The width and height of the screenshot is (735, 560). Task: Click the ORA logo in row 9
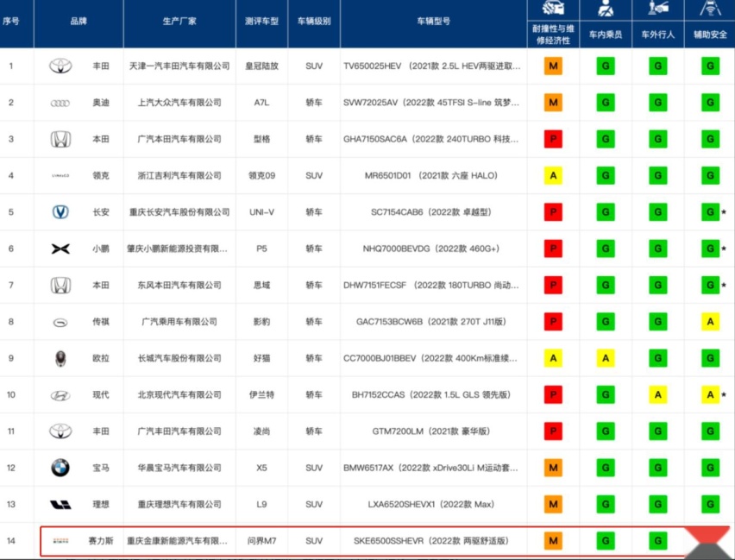pos(60,358)
